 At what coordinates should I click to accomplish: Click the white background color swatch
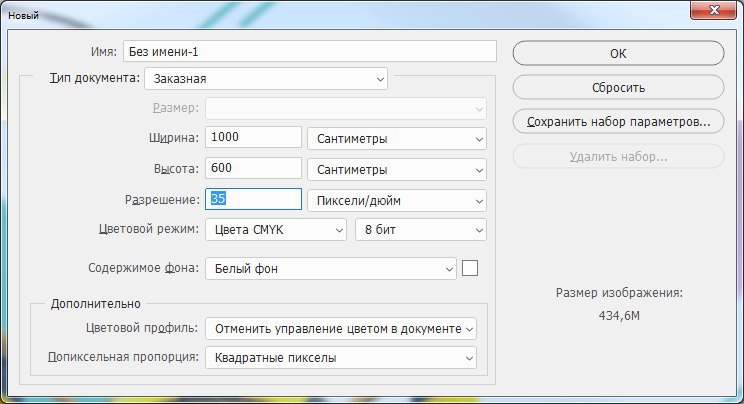click(x=470, y=268)
